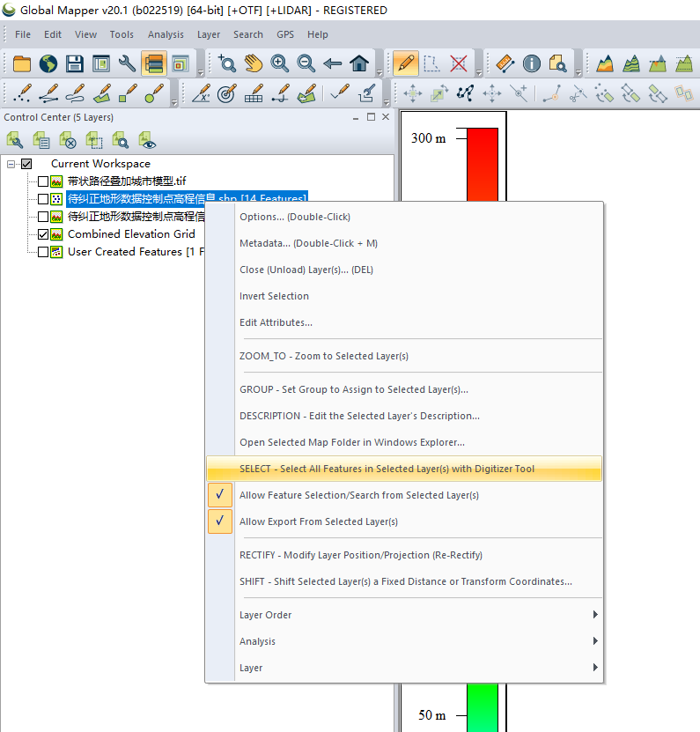Open the Analysis menu in menu bar
The width and height of the screenshot is (700, 732).
coord(166,34)
